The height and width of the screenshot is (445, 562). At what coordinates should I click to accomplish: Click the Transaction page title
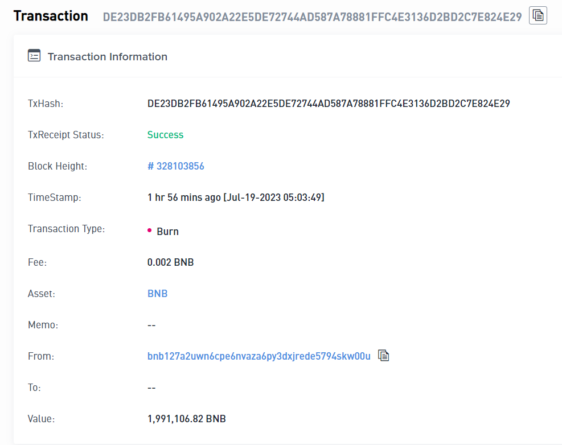pos(51,16)
